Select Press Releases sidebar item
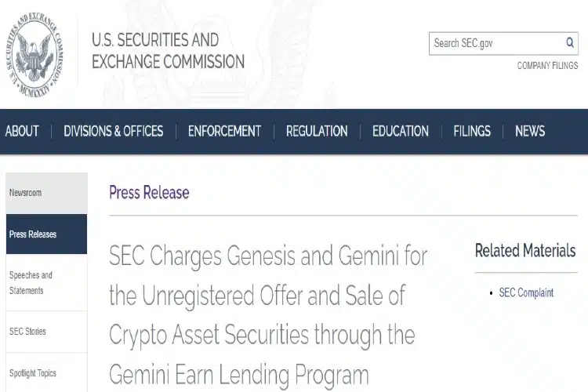 click(47, 234)
